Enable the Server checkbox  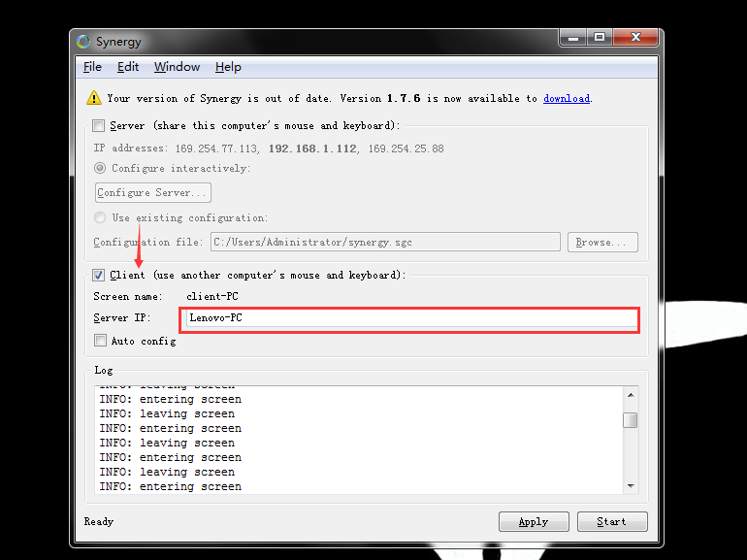[x=99, y=126]
